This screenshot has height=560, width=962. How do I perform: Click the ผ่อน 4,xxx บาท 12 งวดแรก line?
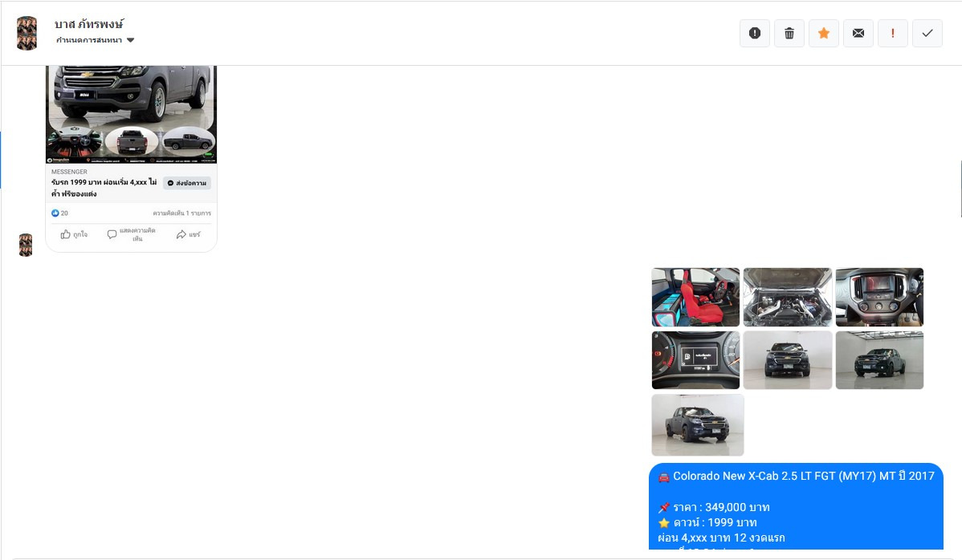point(721,538)
